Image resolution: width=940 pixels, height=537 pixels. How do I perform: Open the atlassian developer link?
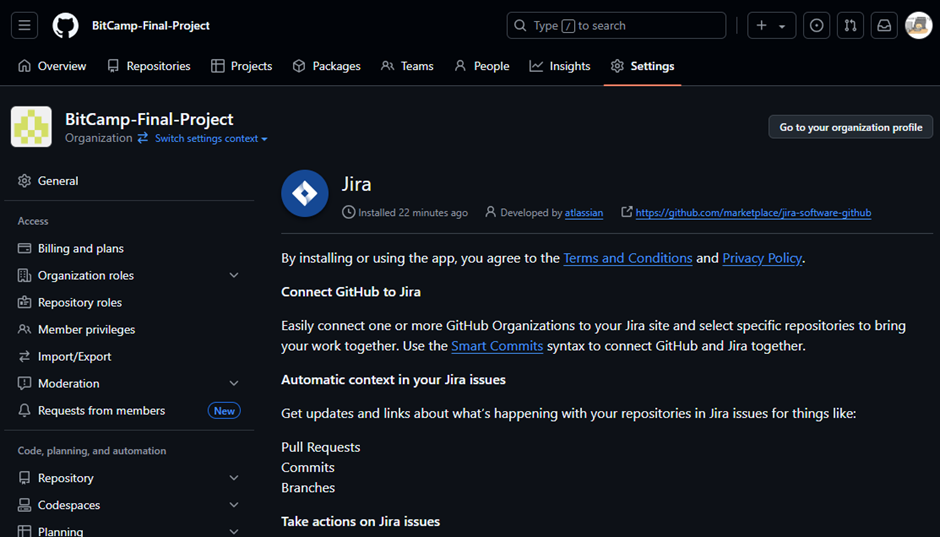tap(584, 212)
